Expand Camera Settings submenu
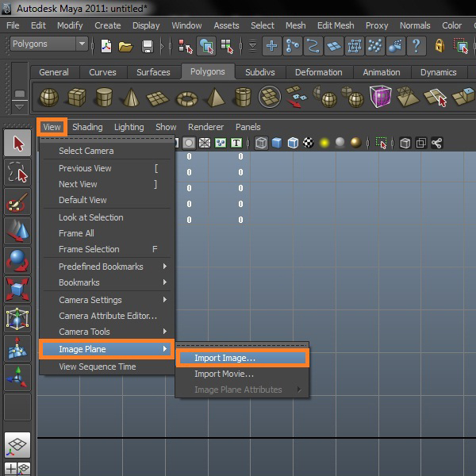Screen dimensions: 476x476 click(107, 300)
